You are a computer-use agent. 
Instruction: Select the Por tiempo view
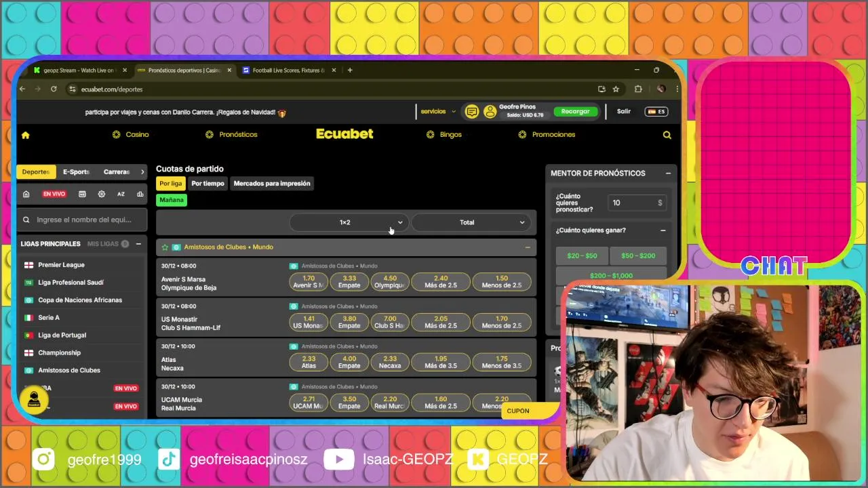(x=208, y=184)
